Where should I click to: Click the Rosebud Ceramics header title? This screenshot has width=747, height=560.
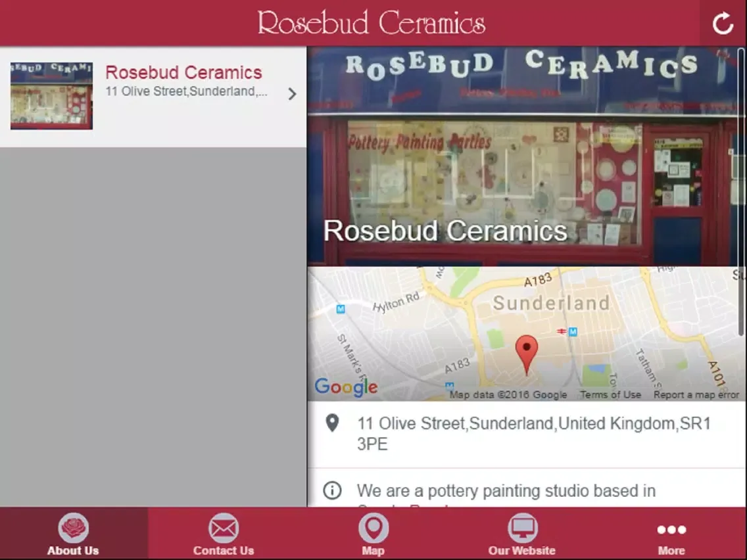[372, 23]
